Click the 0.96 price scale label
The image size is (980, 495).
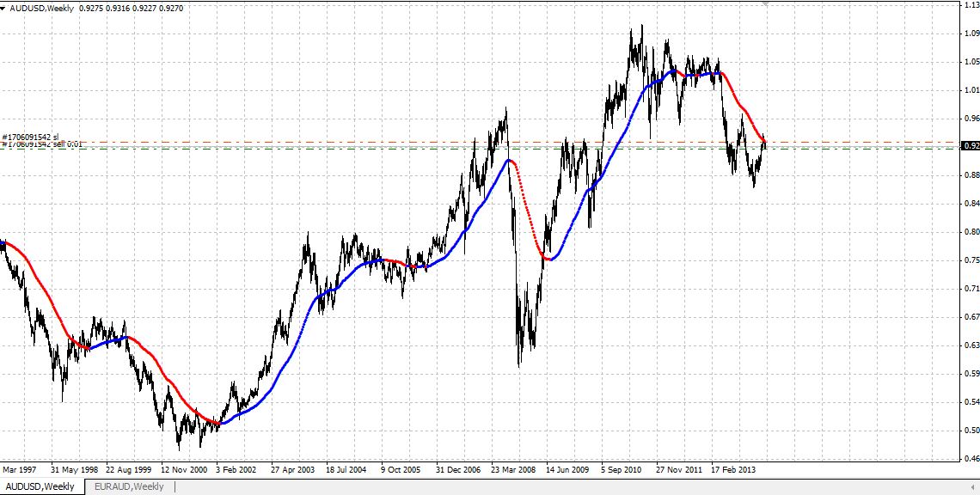[x=972, y=118]
